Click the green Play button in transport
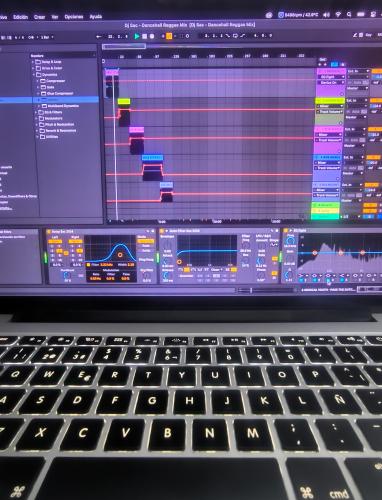 (x=137, y=36)
